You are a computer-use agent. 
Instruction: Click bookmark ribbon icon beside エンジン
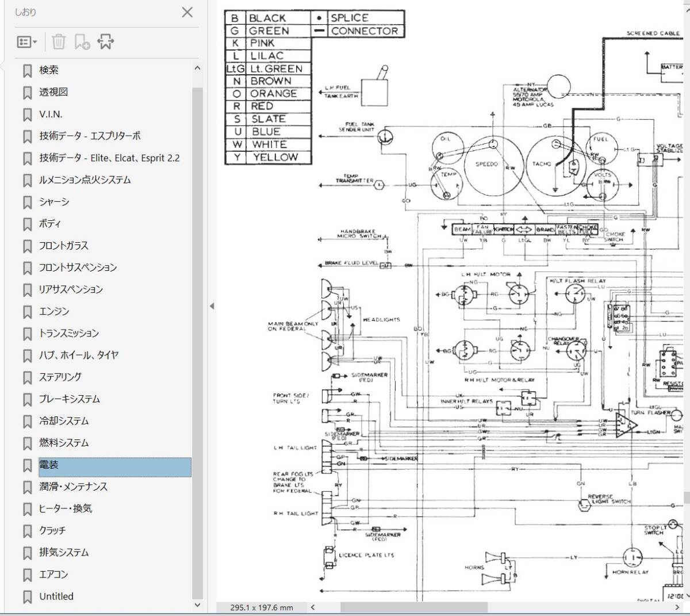pos(27,312)
